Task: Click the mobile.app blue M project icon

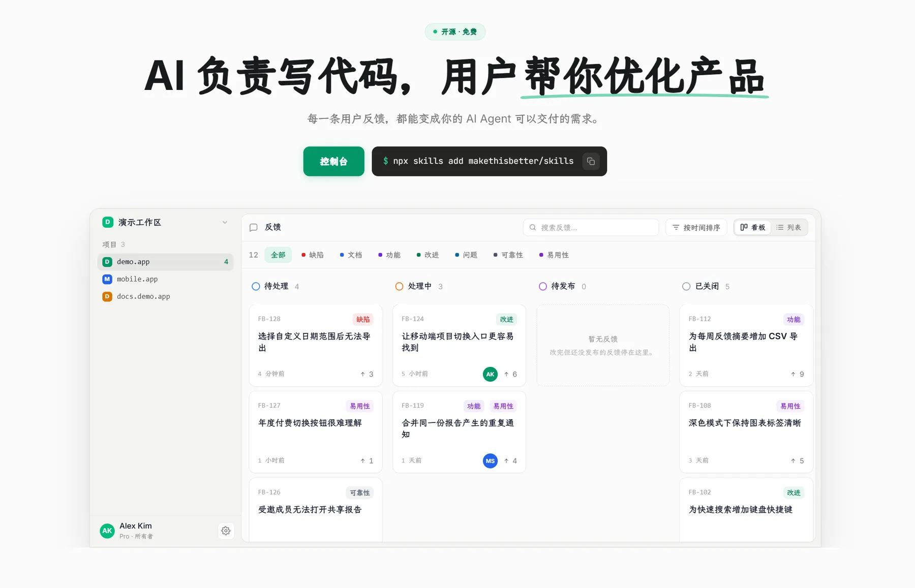Action: 107,279
